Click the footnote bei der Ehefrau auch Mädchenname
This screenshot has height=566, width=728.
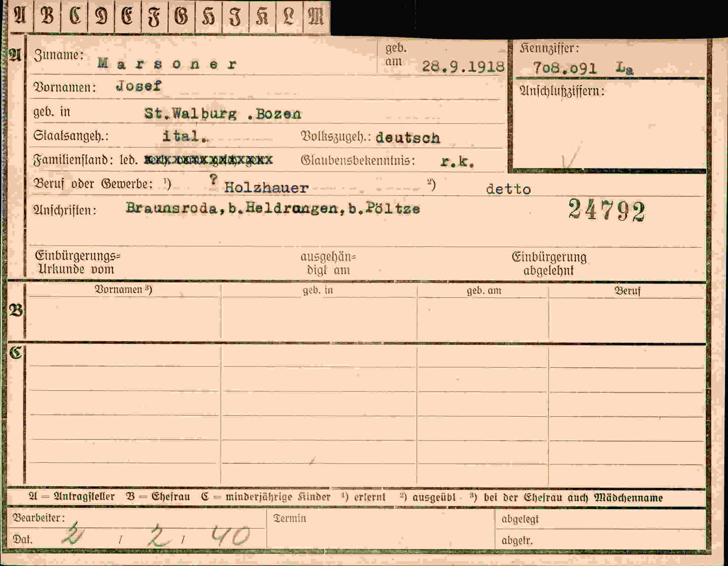pyautogui.click(x=573, y=497)
